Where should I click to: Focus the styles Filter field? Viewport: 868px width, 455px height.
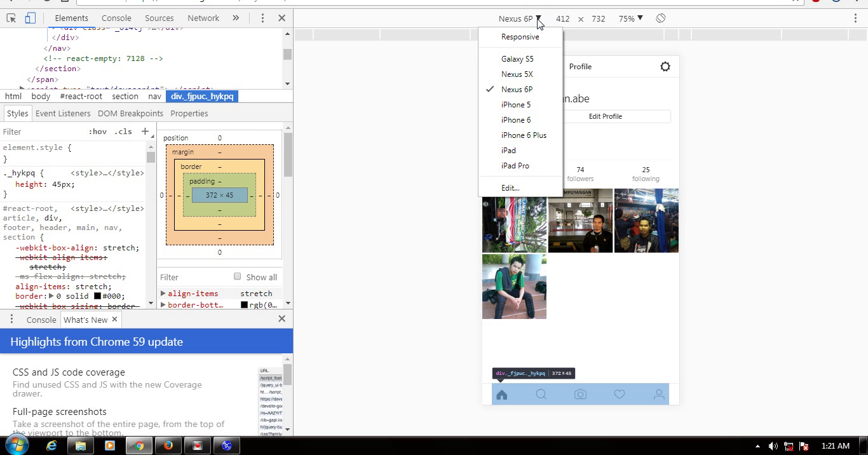(41, 132)
